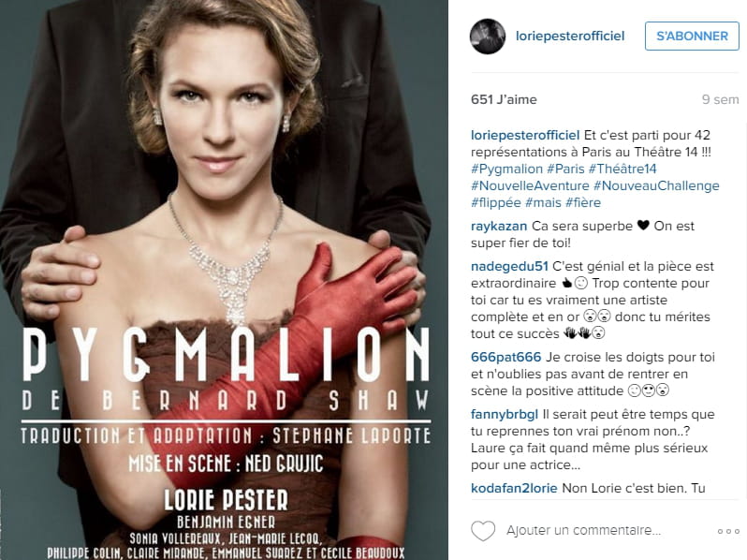Viewport: 747px width, 560px height.
Task: Visit nadegedu51's profile
Action: (509, 266)
